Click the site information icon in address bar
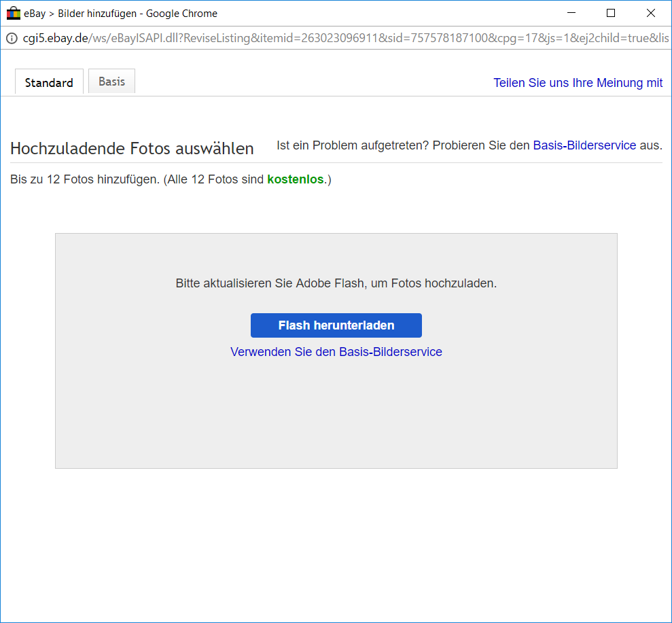 pyautogui.click(x=12, y=38)
